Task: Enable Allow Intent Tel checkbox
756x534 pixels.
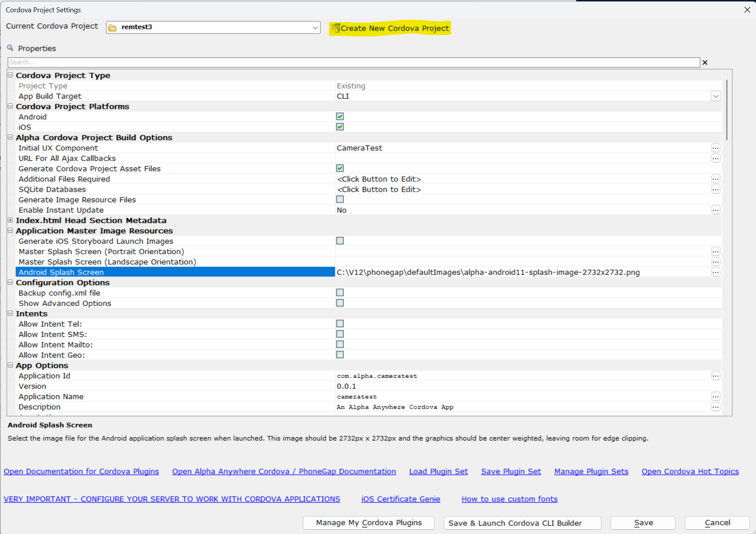Action: click(340, 323)
